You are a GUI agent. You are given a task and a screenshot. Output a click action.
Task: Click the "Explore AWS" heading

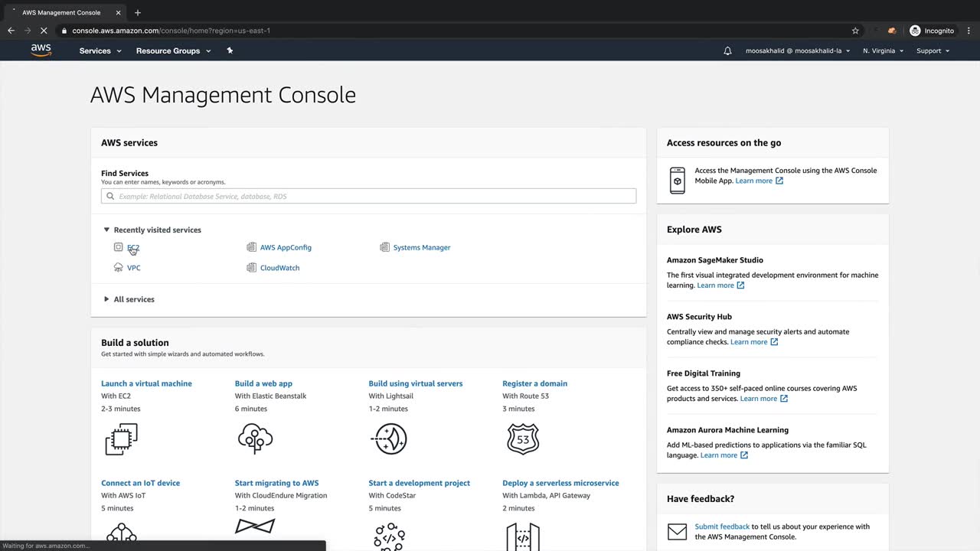tap(694, 230)
